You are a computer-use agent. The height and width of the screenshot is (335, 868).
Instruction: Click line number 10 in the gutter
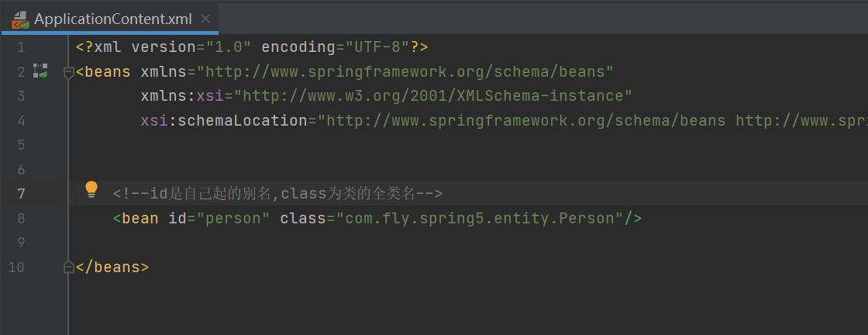16,268
